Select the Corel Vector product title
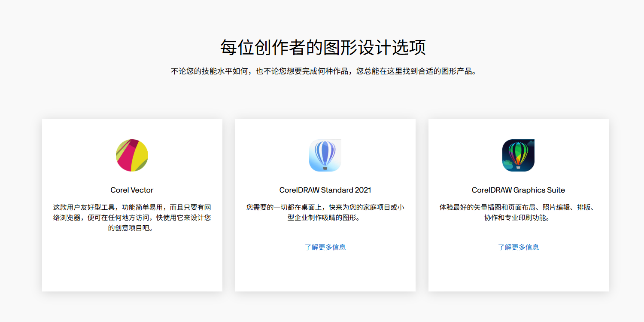This screenshot has height=322, width=644. (x=132, y=190)
